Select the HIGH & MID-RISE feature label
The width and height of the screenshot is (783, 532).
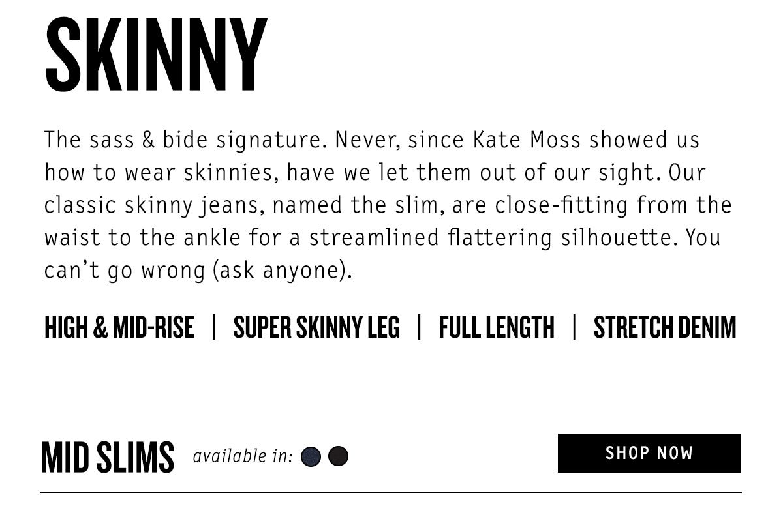coord(119,327)
